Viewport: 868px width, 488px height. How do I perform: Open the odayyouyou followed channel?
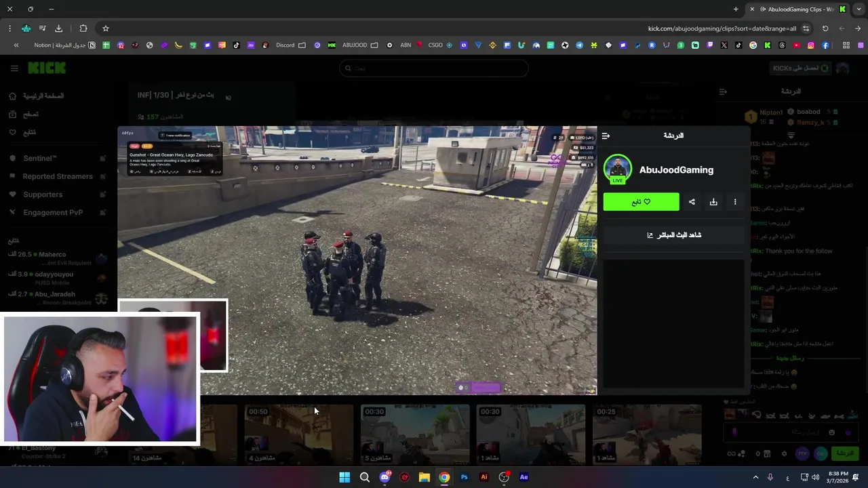[x=58, y=278]
